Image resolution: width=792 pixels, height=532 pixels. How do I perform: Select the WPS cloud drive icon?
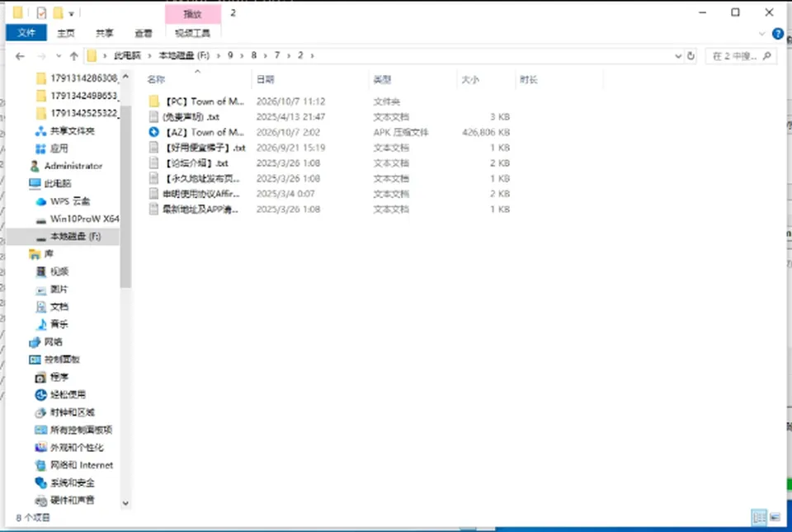tap(41, 201)
